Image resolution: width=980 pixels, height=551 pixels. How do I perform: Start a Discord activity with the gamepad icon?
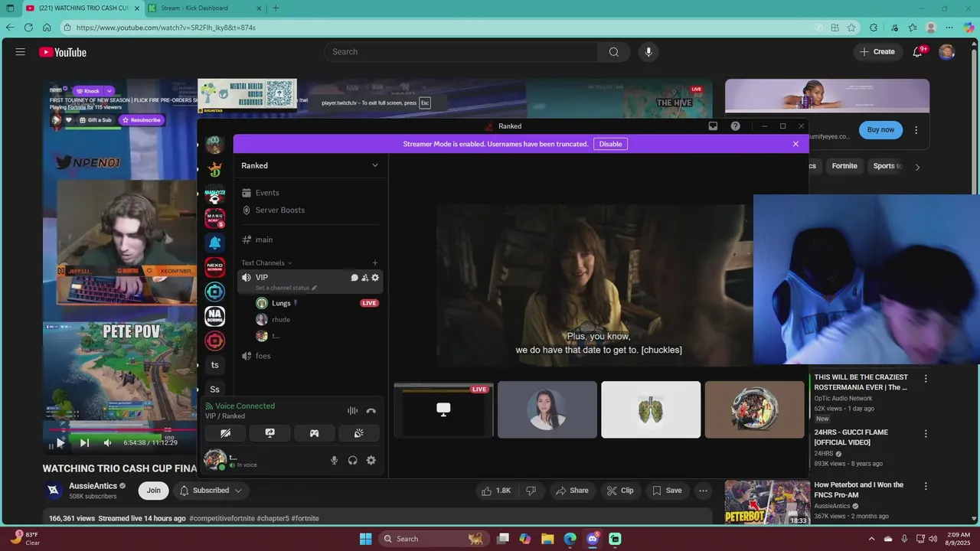click(x=314, y=433)
